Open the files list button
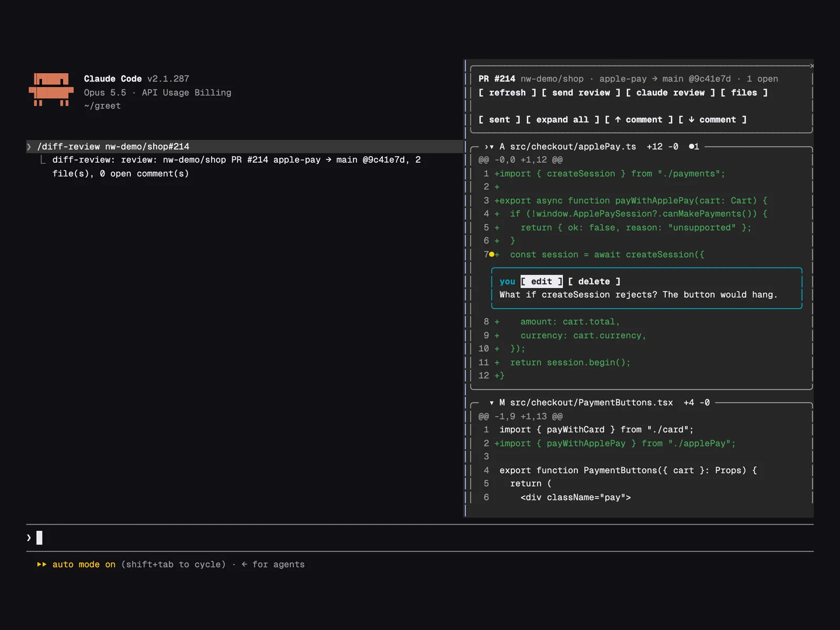 click(x=744, y=92)
